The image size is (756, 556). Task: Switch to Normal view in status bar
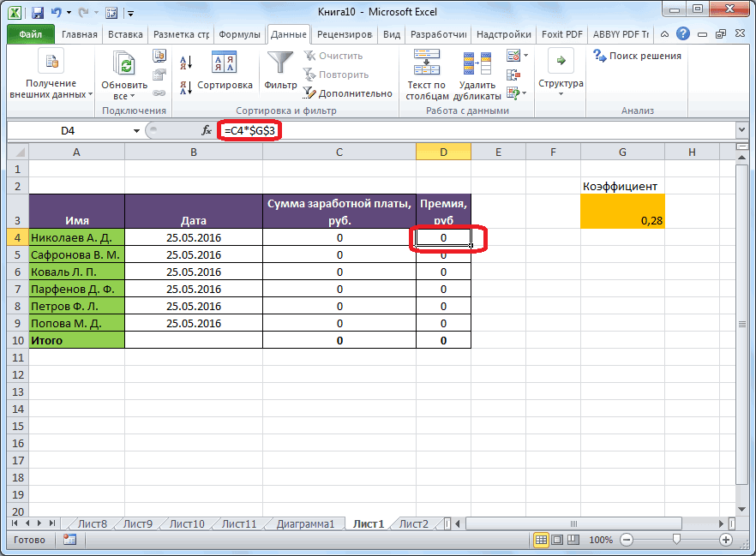(x=542, y=540)
